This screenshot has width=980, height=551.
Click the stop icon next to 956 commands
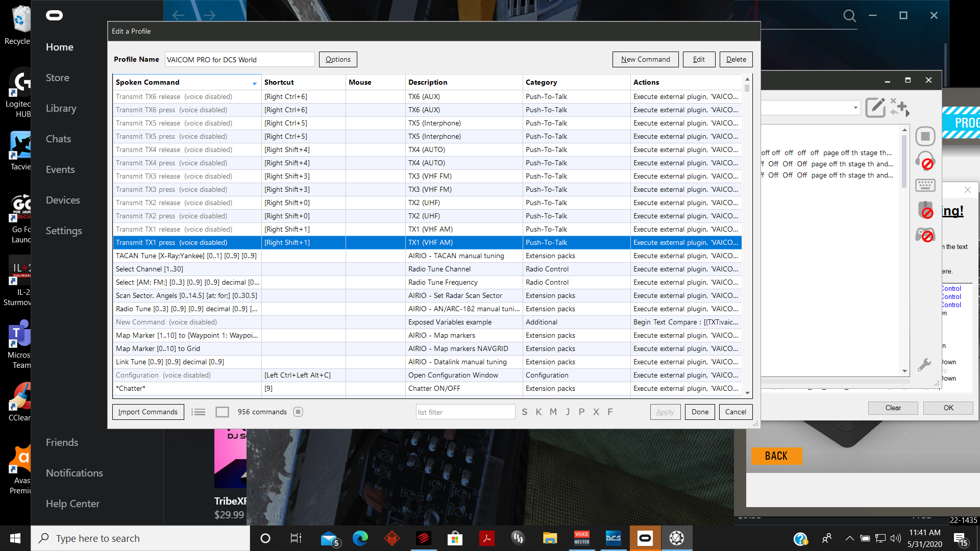point(299,412)
